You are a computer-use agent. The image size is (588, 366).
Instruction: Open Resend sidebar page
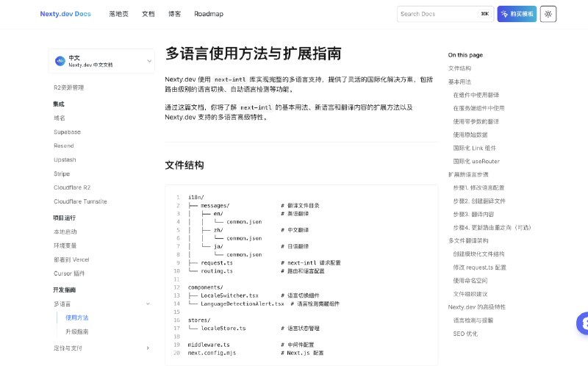coord(64,146)
